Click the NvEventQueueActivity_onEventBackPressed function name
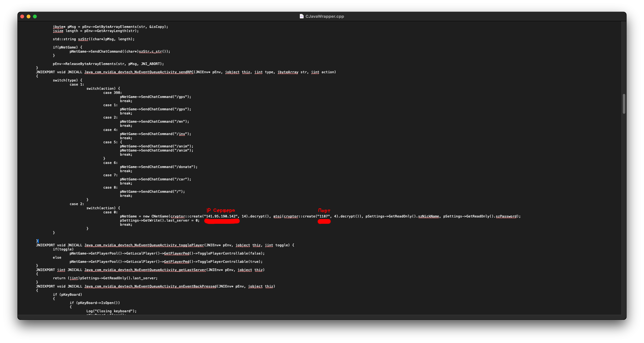Screen dimensions: 644x343 point(151,286)
